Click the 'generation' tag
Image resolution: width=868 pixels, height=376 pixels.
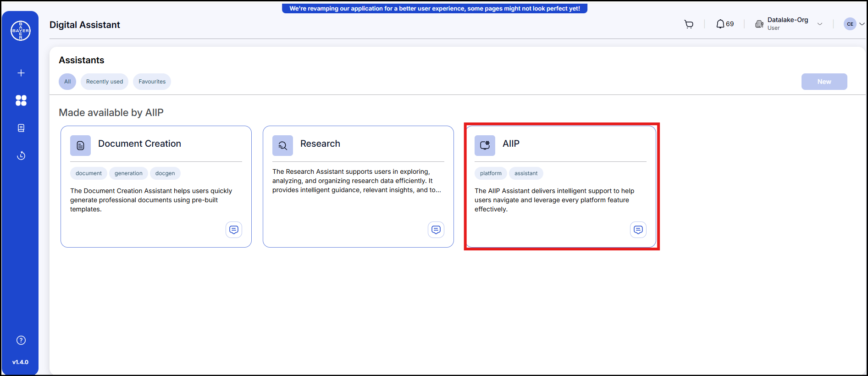(x=128, y=173)
